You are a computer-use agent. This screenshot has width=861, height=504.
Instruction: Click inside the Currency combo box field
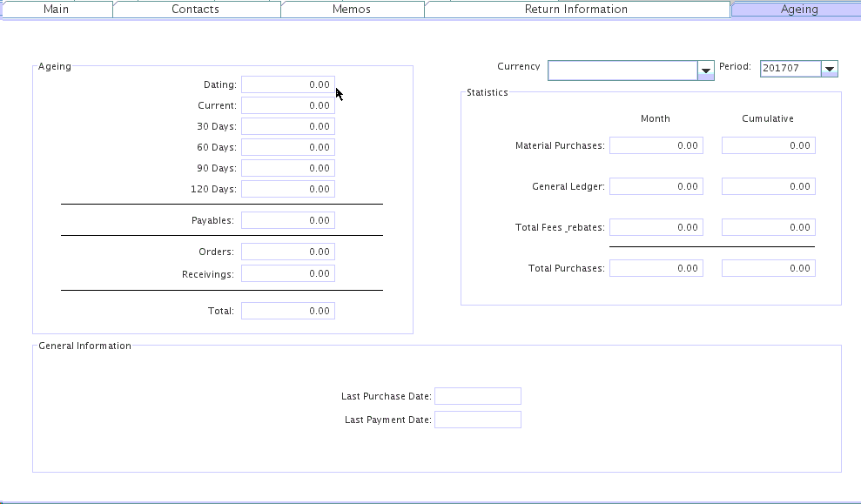click(x=622, y=71)
